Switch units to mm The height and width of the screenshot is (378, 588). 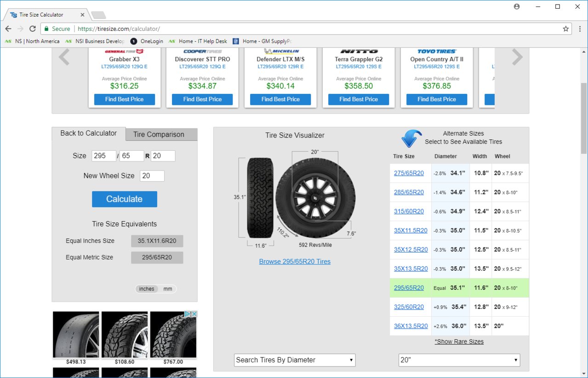(x=168, y=289)
